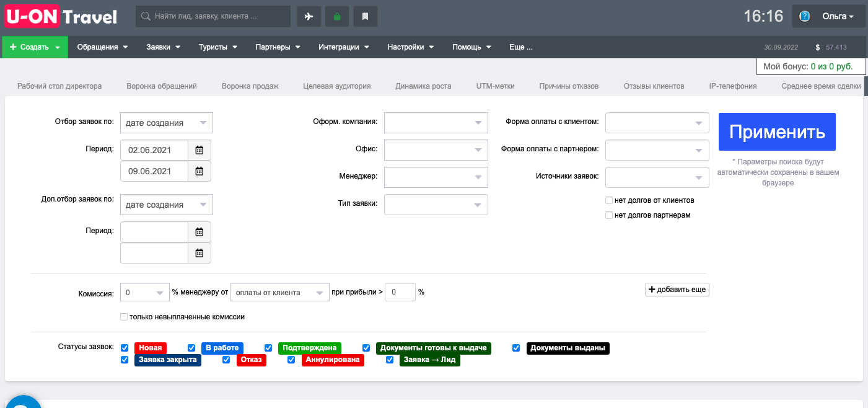Toggle the Новая status checkbox

pyautogui.click(x=125, y=348)
